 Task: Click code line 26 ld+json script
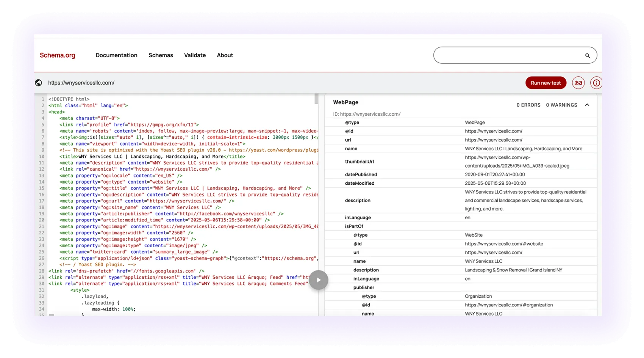point(189,258)
